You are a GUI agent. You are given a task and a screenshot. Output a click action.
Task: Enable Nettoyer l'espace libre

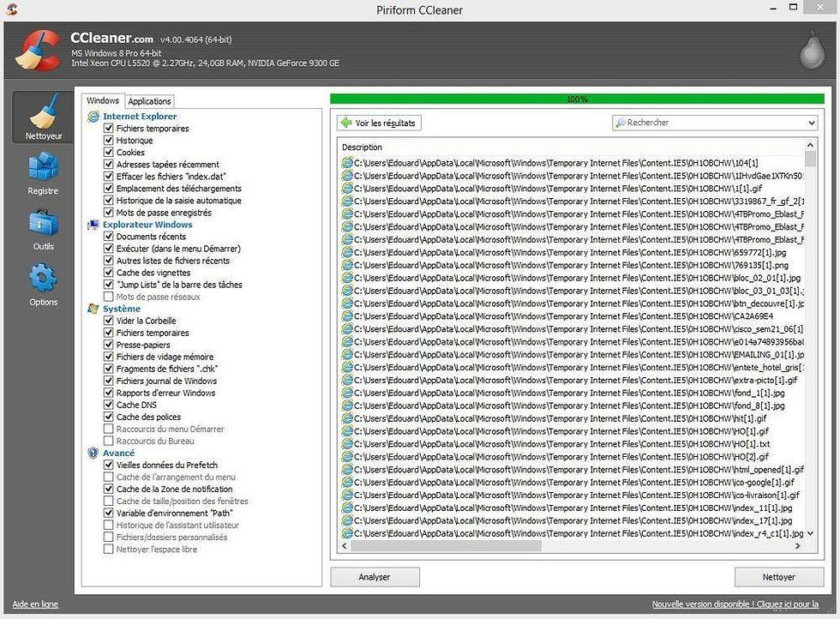[x=109, y=549]
